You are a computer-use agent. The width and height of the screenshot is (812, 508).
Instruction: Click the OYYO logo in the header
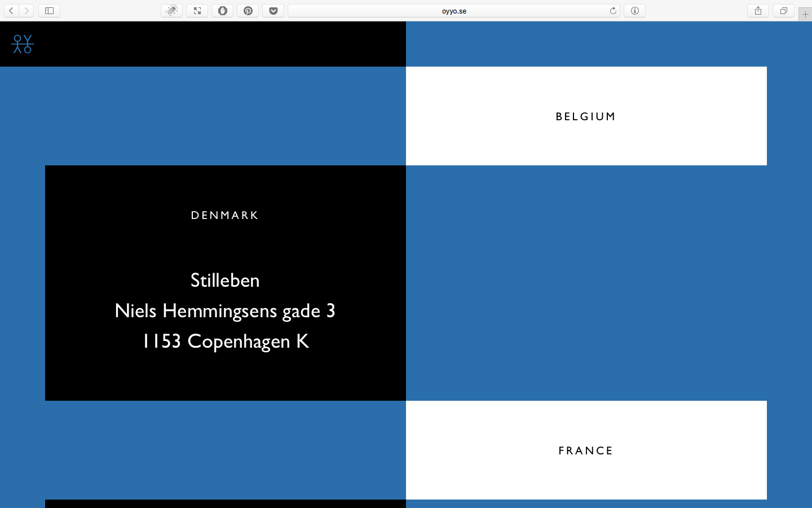[x=23, y=44]
